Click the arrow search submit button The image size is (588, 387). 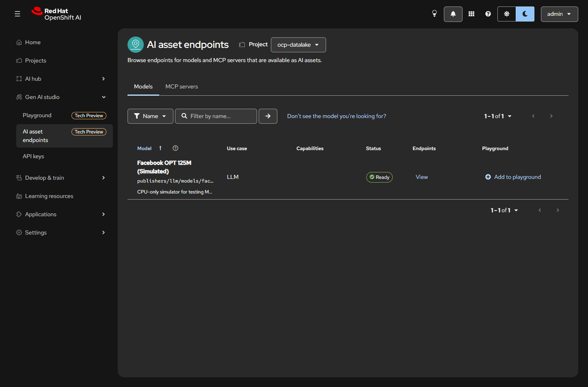[x=268, y=116]
